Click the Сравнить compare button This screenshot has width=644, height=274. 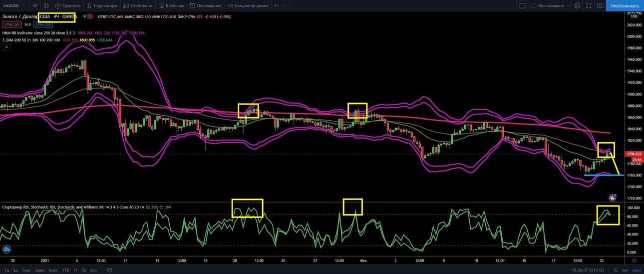point(68,5)
